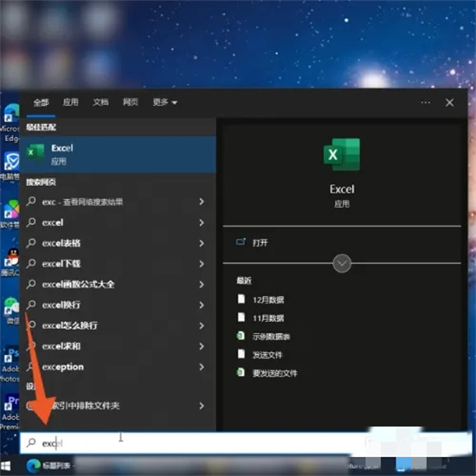The width and height of the screenshot is (476, 476).
Task: Expand more actions with the round chevron button
Action: (342, 263)
